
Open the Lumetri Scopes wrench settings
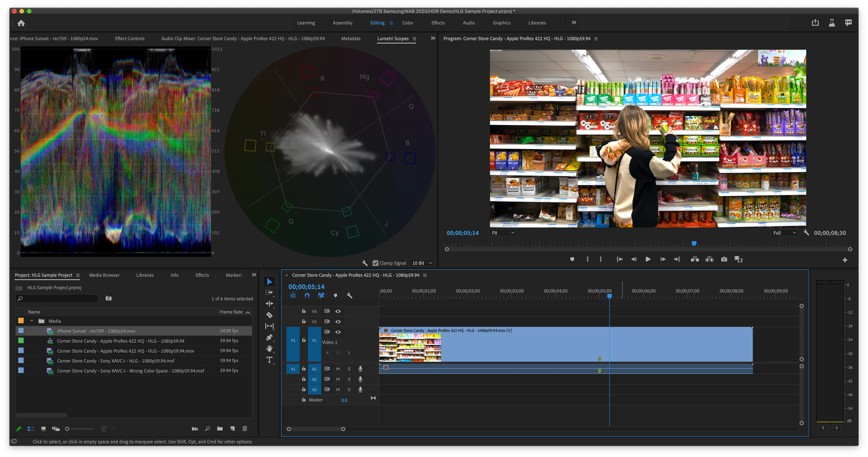point(365,263)
